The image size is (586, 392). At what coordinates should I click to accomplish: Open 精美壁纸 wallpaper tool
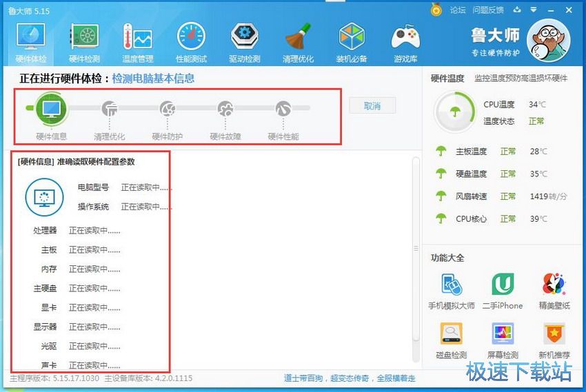[x=554, y=292]
